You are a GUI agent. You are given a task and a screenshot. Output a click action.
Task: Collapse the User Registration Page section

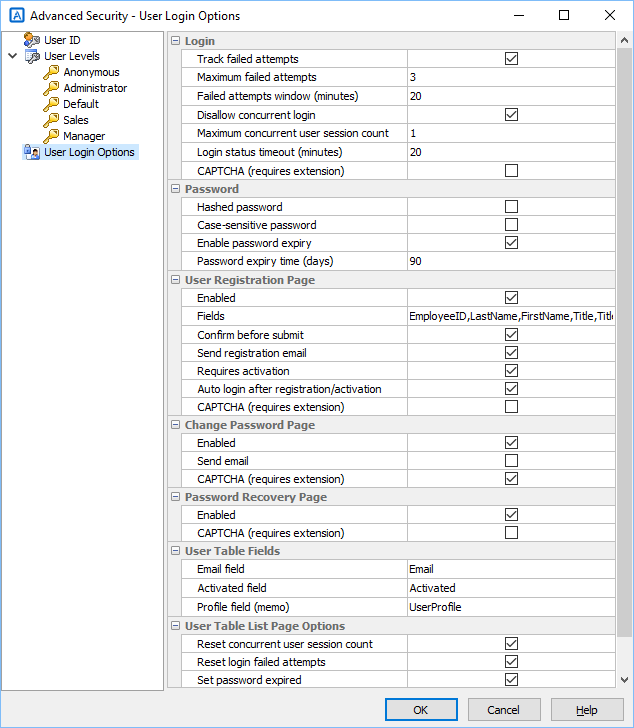tap(175, 280)
